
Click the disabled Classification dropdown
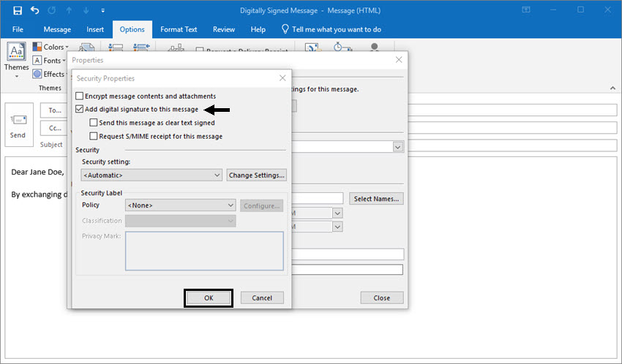[x=181, y=221]
